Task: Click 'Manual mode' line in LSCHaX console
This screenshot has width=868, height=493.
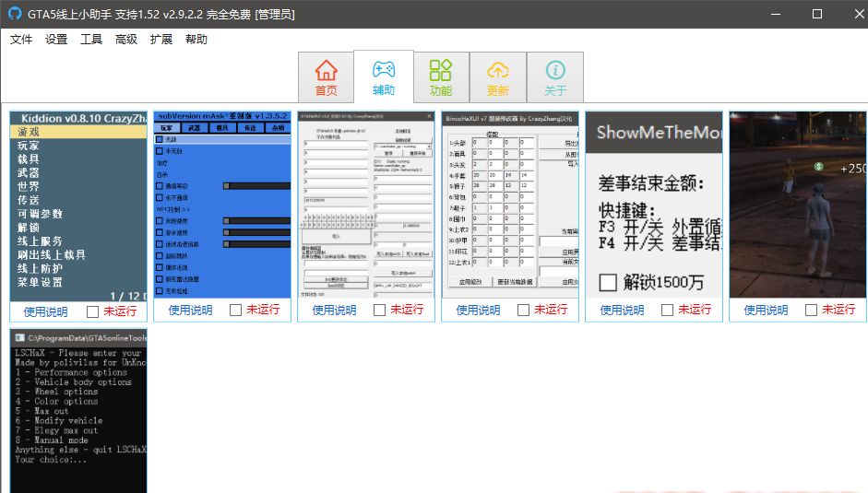Action: pos(52,440)
